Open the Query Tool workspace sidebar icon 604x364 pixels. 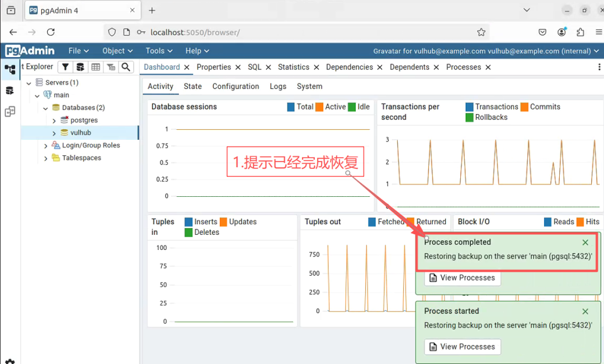point(10,91)
